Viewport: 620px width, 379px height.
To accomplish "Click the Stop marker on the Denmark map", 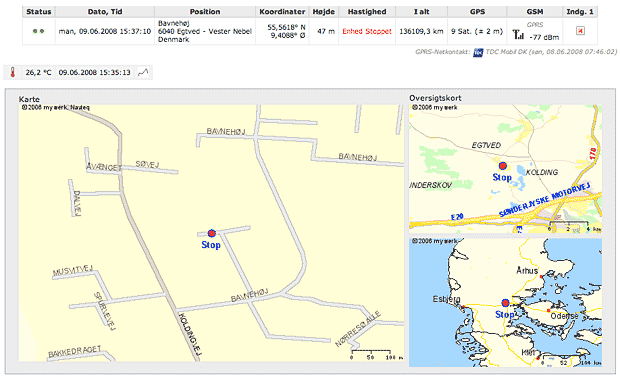I will click(505, 303).
